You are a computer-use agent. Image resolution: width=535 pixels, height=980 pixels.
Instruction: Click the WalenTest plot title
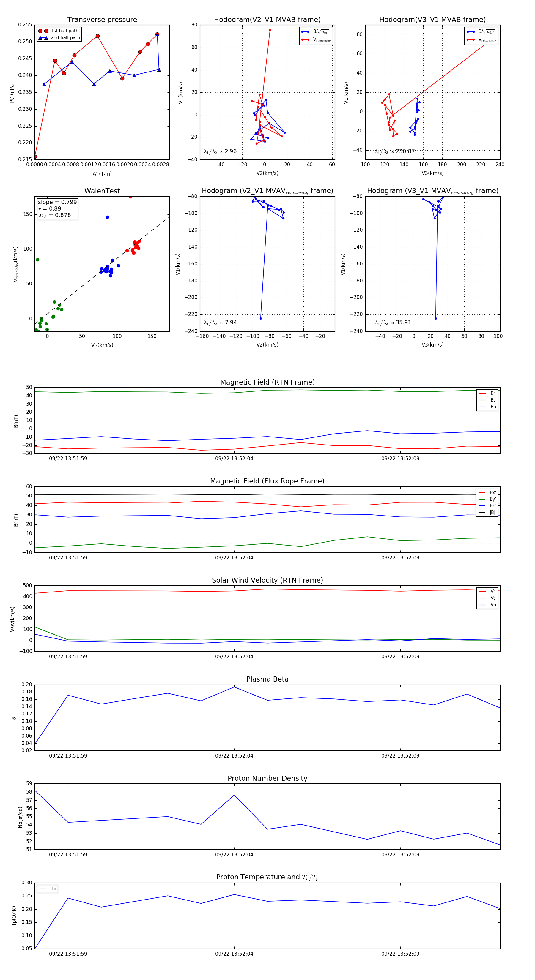coord(102,191)
